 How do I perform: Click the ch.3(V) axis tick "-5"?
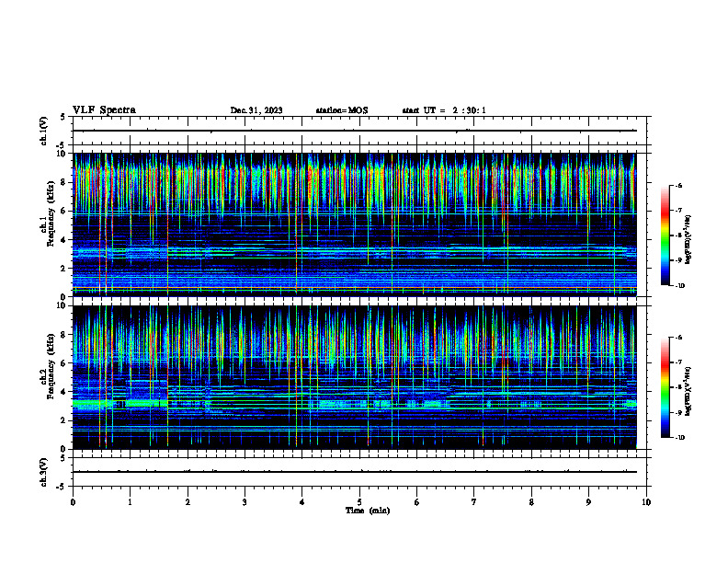click(x=62, y=488)
